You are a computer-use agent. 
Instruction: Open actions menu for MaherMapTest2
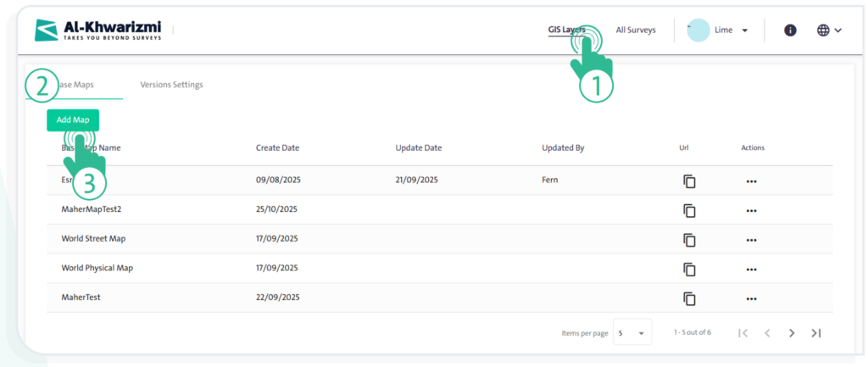click(751, 210)
